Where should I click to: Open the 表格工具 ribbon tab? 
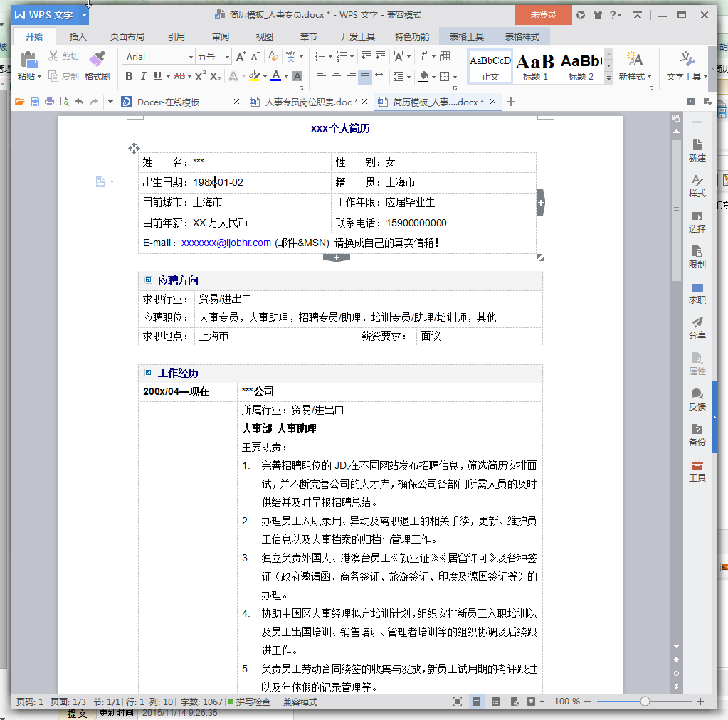click(467, 37)
